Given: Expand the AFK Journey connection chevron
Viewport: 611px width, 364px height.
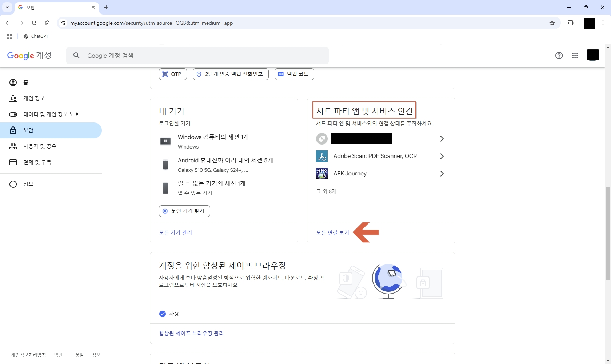Looking at the screenshot, I should point(442,174).
